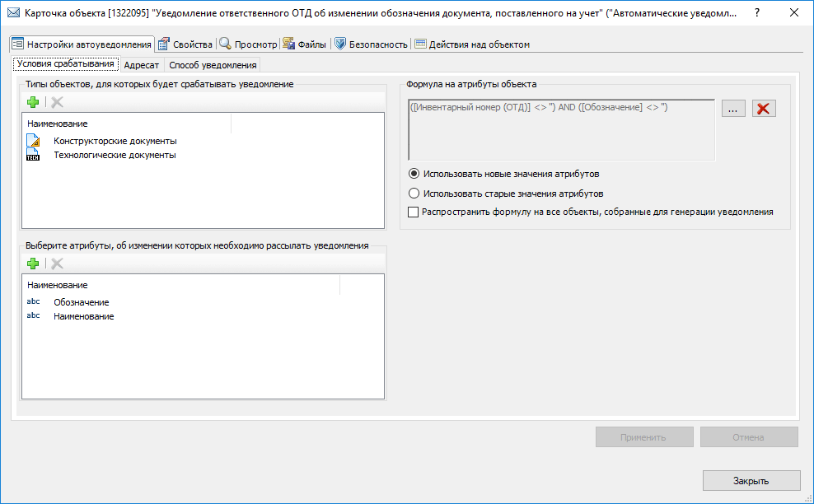Click green plus icon above object types list
Screen dimensions: 814x504
[33, 102]
